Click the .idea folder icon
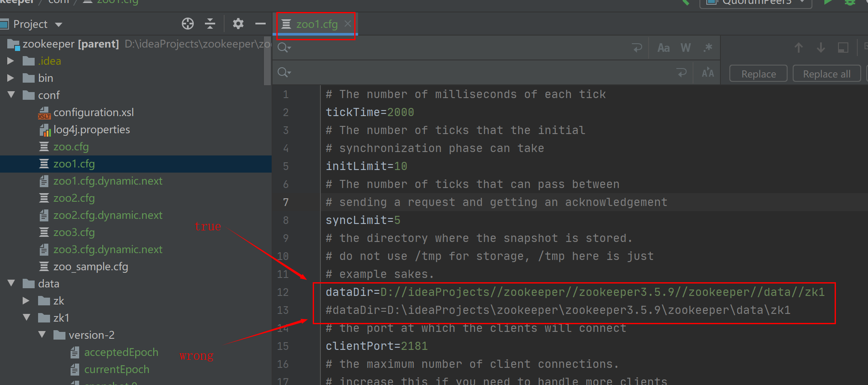Image resolution: width=868 pixels, height=385 pixels. (29, 61)
